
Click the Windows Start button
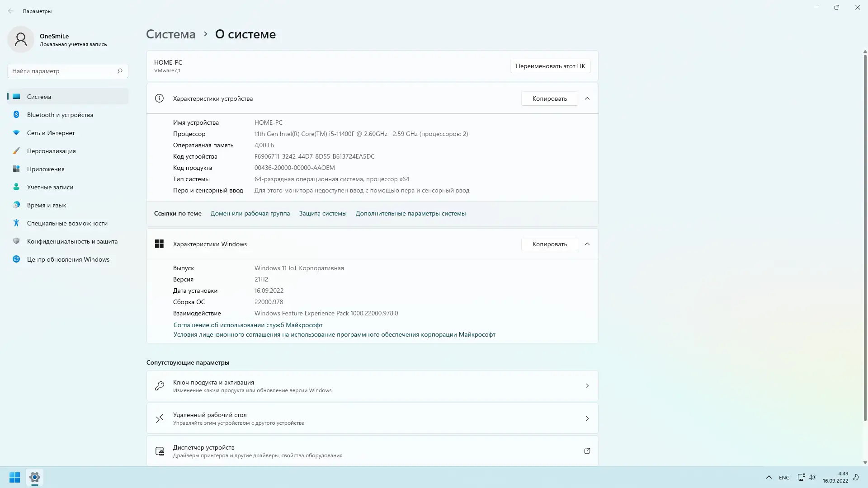pos(14,477)
